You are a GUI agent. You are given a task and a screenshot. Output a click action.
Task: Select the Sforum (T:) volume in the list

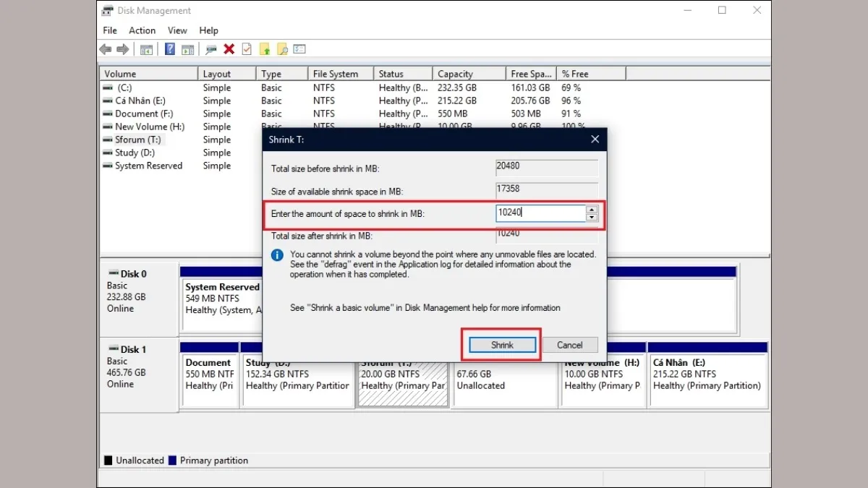point(138,140)
